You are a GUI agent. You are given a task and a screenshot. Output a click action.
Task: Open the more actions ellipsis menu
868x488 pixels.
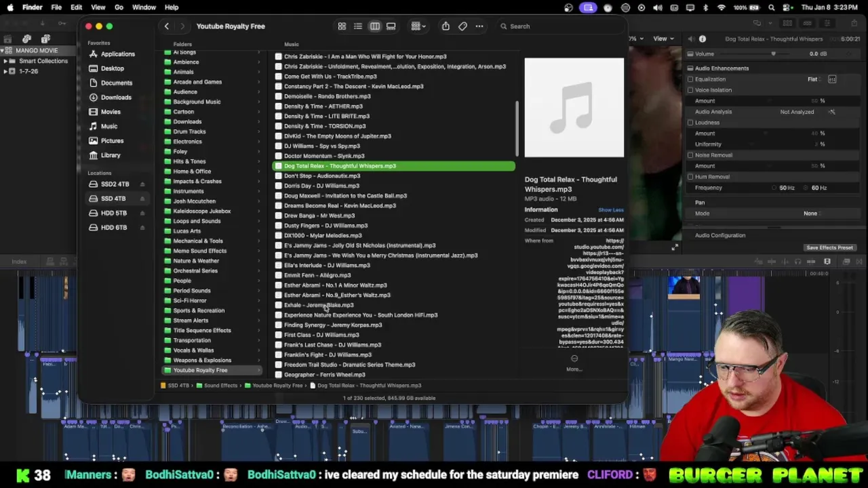[x=479, y=26]
